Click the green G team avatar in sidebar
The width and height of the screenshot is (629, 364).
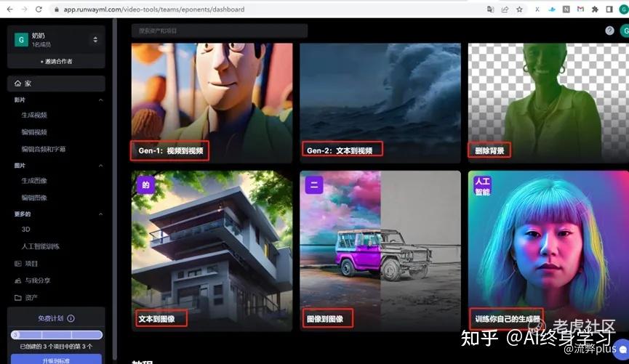coord(21,40)
